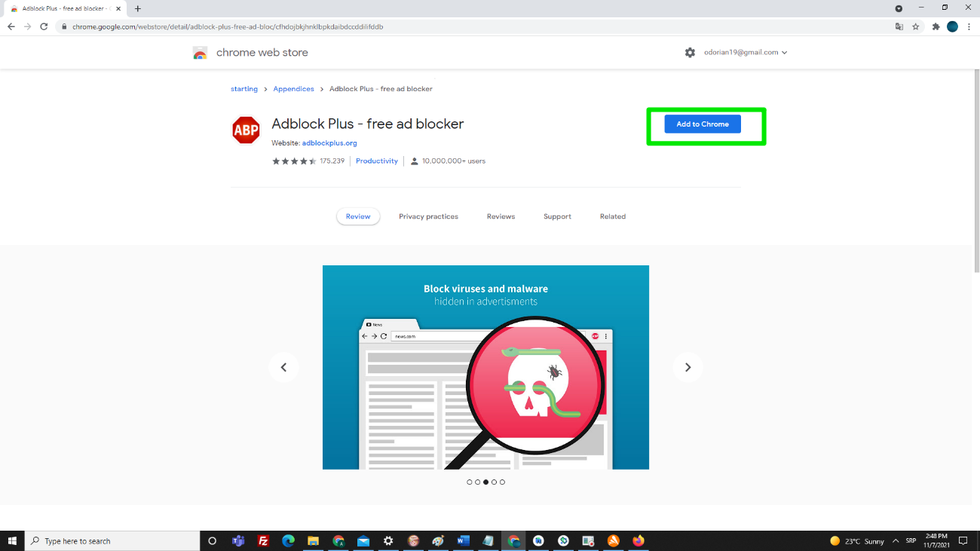The image size is (980, 551).
Task: Open Microsoft Word from taskbar
Action: pyautogui.click(x=463, y=541)
